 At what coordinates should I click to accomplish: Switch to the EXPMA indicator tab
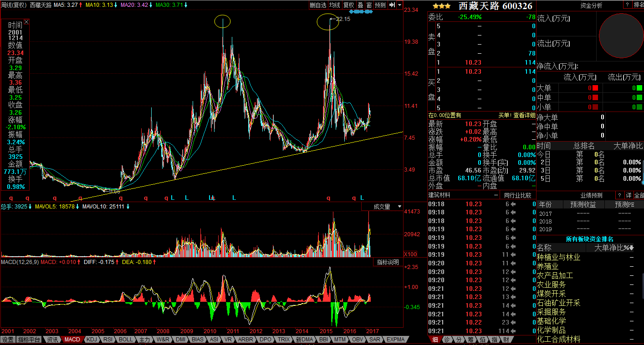pyautogui.click(x=395, y=340)
